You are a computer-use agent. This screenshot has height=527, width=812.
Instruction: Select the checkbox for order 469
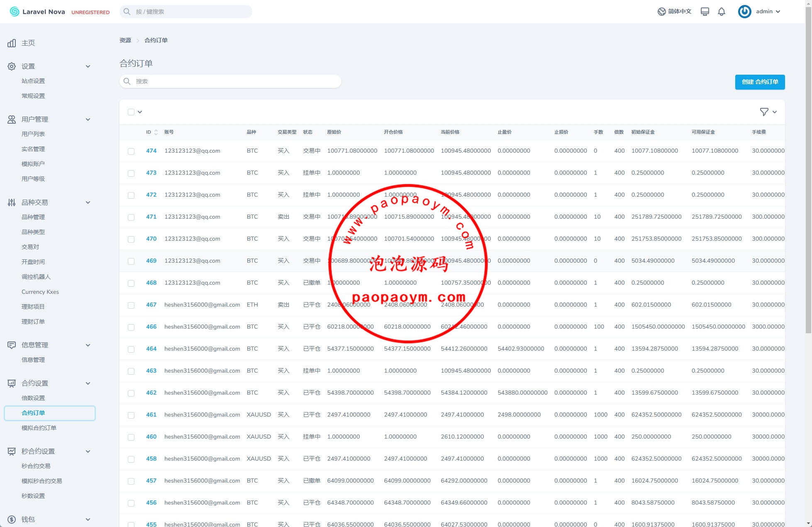pos(131,261)
